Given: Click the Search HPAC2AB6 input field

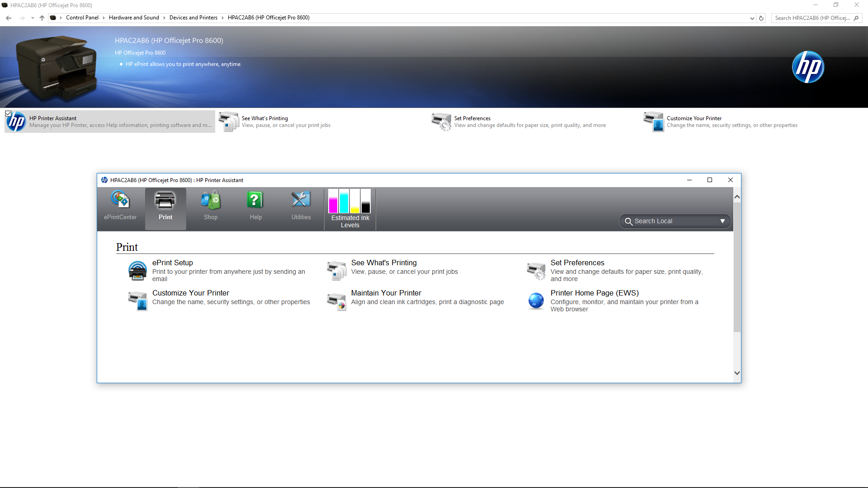Looking at the screenshot, I should coord(811,18).
